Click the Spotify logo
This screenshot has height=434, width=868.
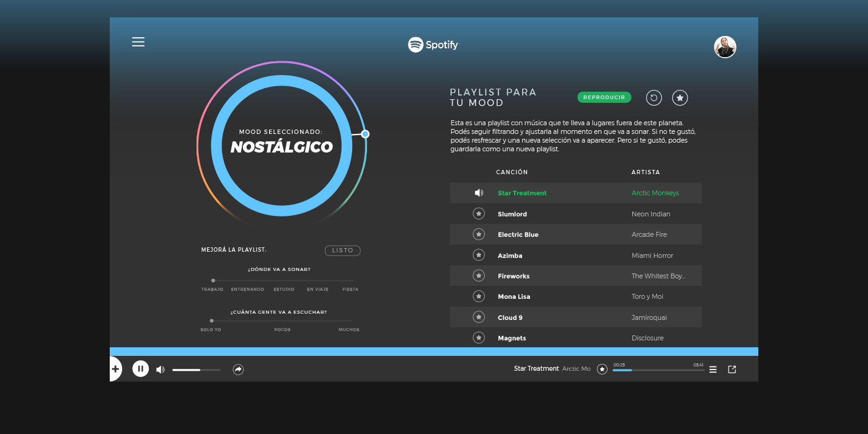(x=433, y=45)
